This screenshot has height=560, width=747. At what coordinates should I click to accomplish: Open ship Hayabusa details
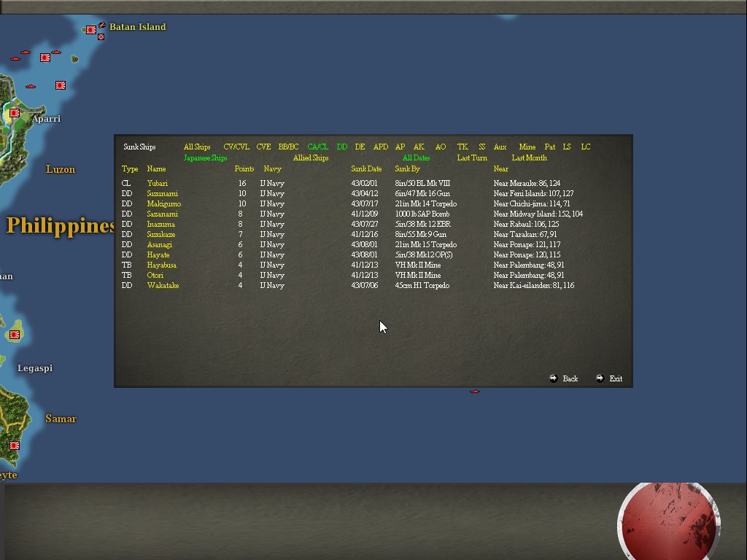point(161,265)
